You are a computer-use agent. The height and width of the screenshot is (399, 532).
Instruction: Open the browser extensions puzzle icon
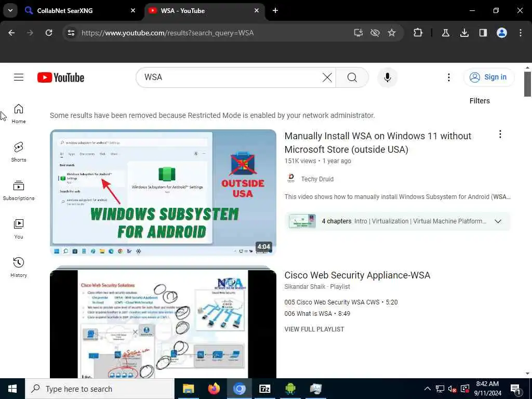pos(418,33)
